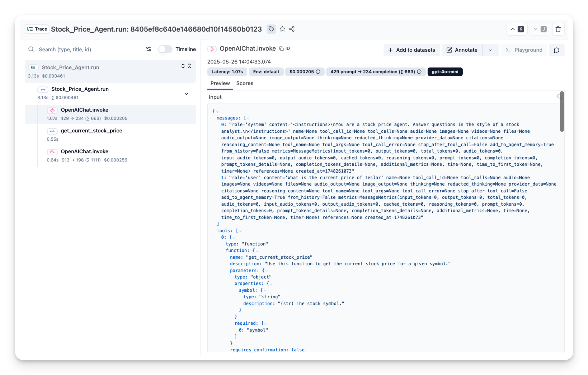The width and height of the screenshot is (588, 375).
Task: Open comments with the speech bubble icon
Action: click(556, 50)
